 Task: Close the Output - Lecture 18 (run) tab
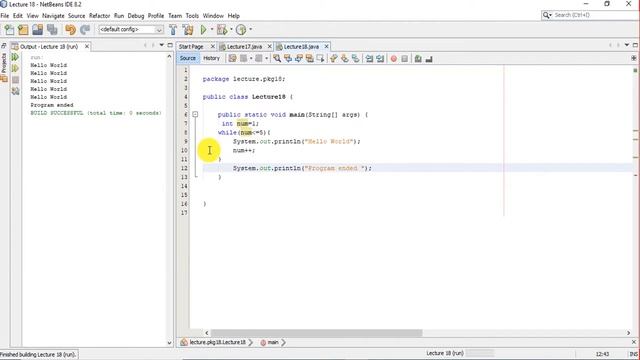pyautogui.click(x=87, y=47)
